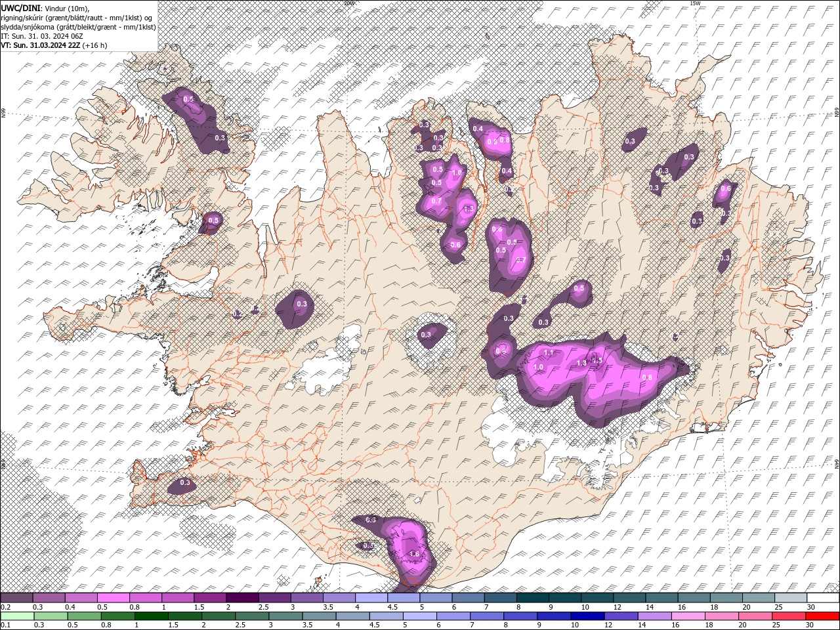This screenshot has height=630, width=840.
Task: Click the dark teal upper swatch at 8
Action: click(x=532, y=598)
